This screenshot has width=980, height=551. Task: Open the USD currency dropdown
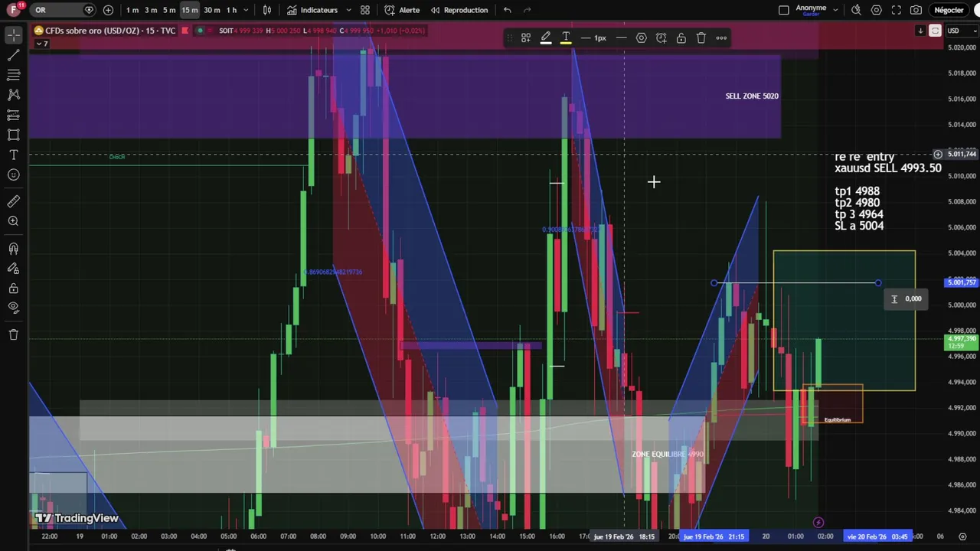coord(962,31)
